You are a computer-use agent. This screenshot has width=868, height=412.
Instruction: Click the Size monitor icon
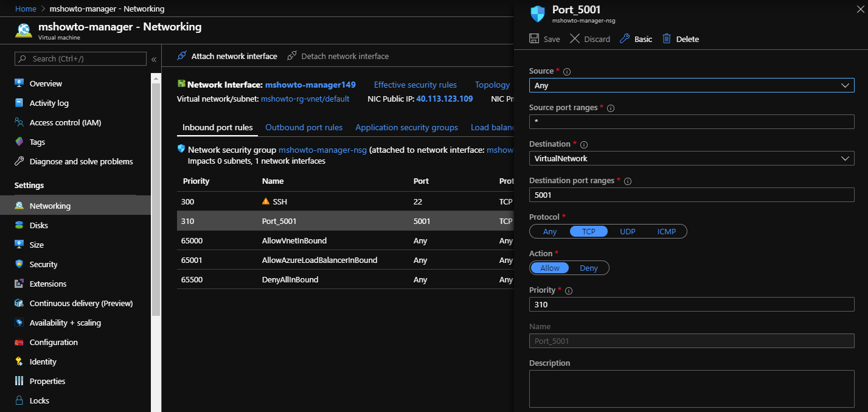coord(19,245)
